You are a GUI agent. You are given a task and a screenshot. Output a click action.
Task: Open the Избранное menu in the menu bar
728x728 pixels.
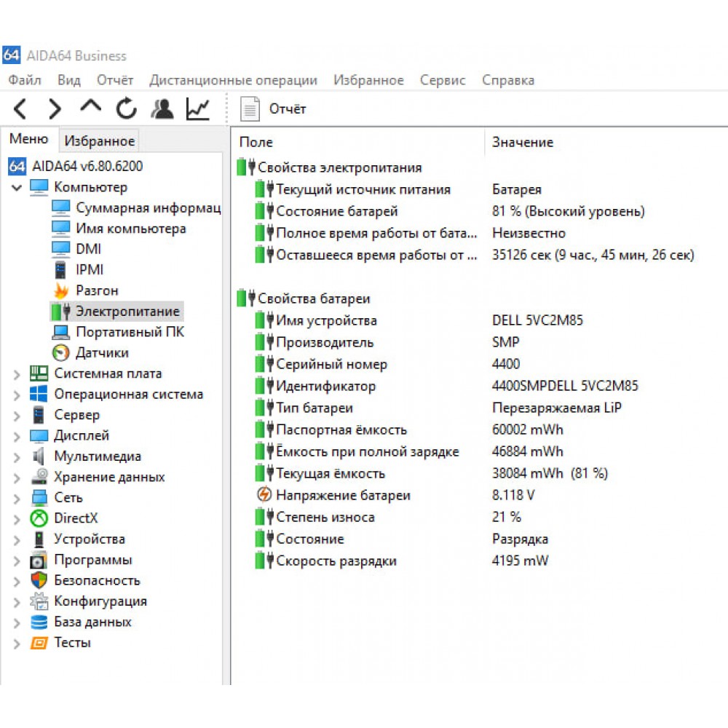coord(368,80)
